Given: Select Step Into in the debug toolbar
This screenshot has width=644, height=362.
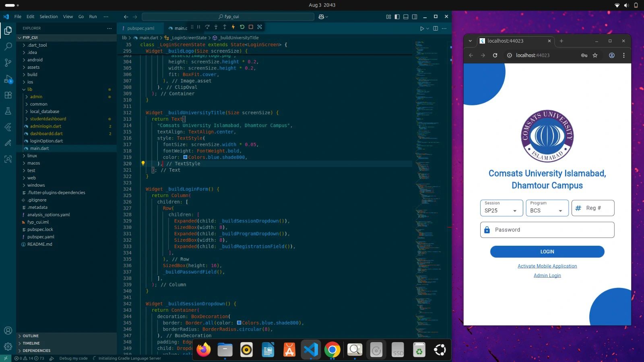Looking at the screenshot, I should point(216,27).
